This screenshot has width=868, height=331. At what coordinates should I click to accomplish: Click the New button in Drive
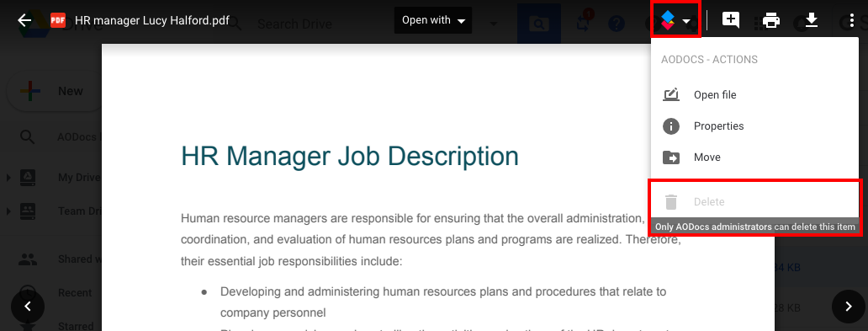tap(54, 91)
